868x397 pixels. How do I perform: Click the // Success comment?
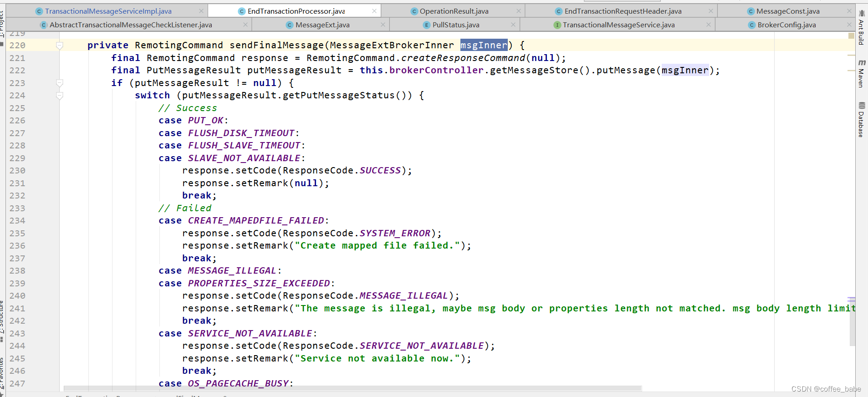[x=188, y=108]
